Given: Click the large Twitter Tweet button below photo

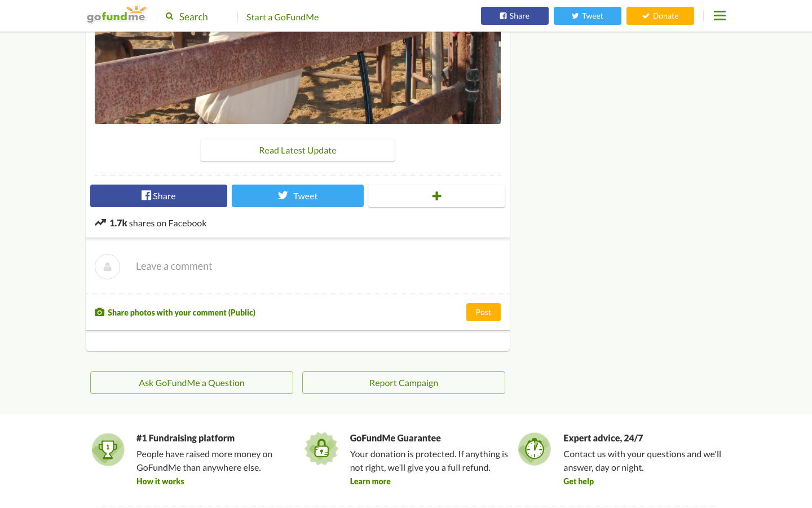Looking at the screenshot, I should pos(298,196).
